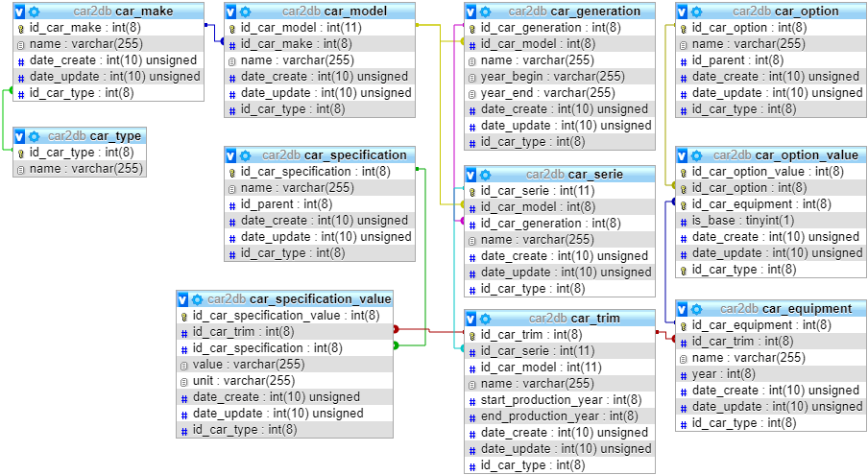Open settings gear for car_generation table
868x475 pixels.
click(486, 12)
